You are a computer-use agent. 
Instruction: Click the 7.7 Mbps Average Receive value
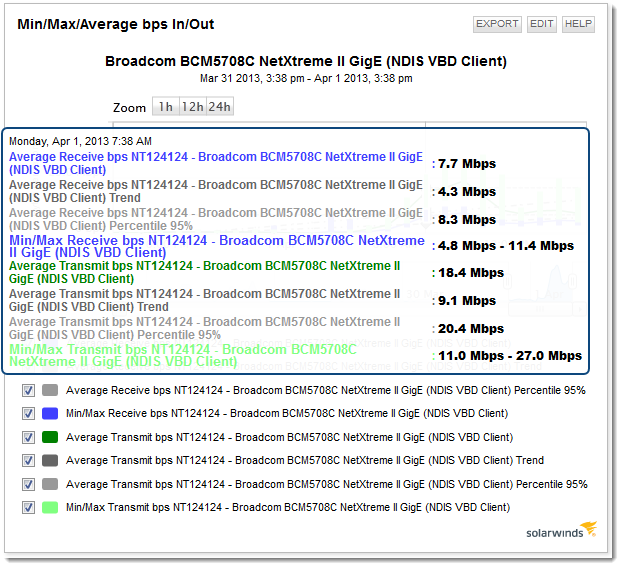[x=466, y=163]
